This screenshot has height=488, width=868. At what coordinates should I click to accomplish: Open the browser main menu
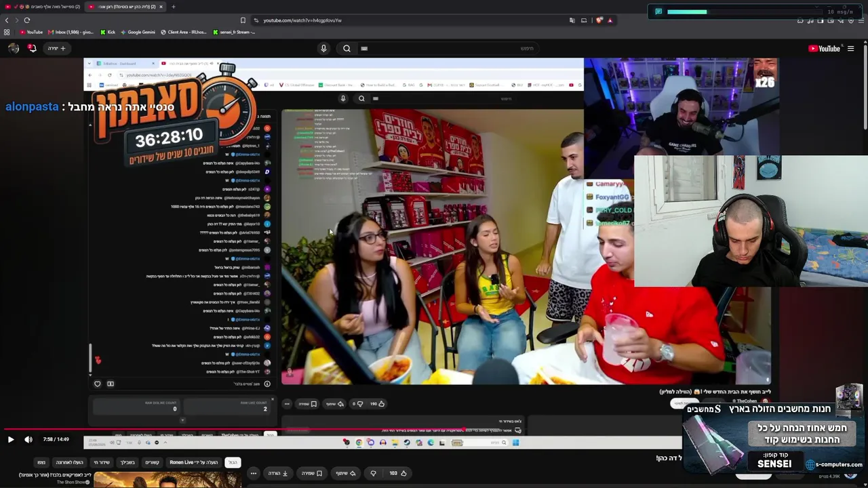[861, 20]
